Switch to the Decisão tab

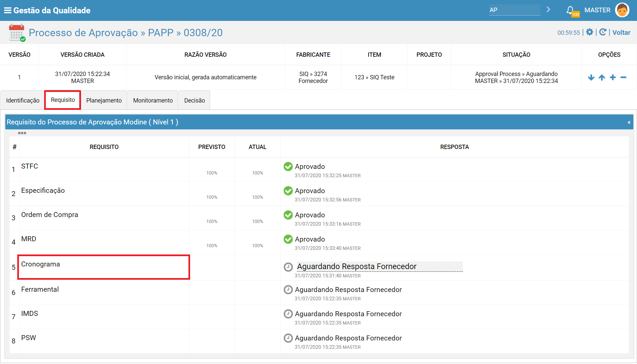pyautogui.click(x=194, y=100)
